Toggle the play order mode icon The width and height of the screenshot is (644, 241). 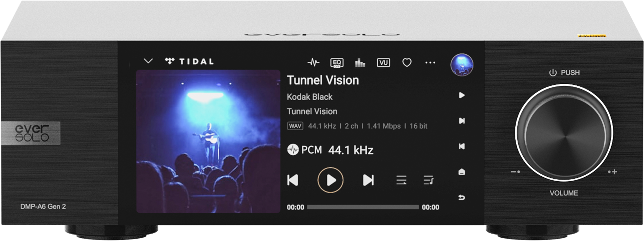click(401, 180)
